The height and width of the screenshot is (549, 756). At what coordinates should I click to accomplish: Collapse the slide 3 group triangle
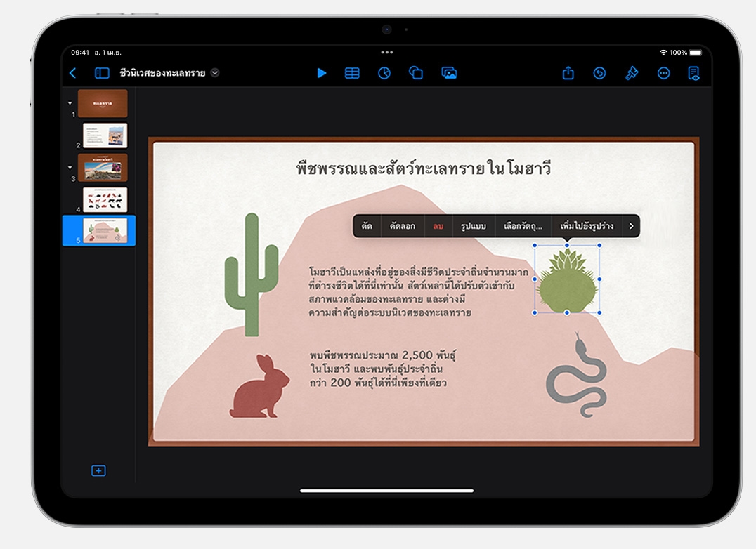click(70, 168)
